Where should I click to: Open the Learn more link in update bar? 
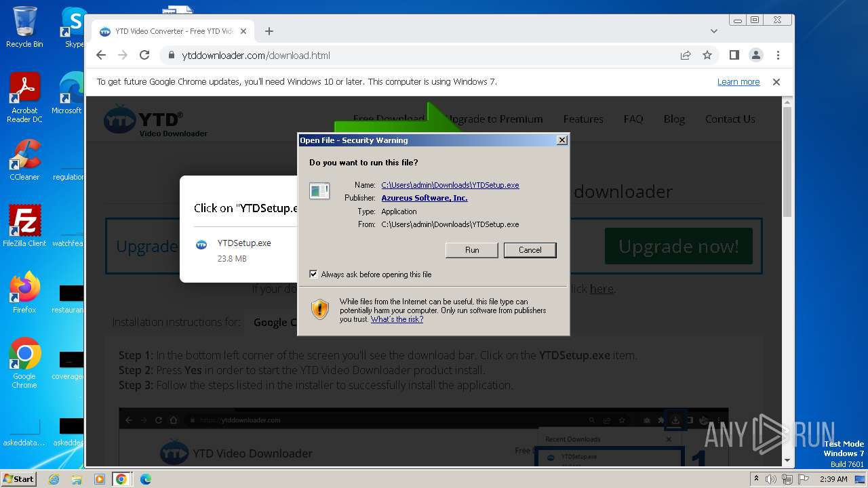(738, 82)
